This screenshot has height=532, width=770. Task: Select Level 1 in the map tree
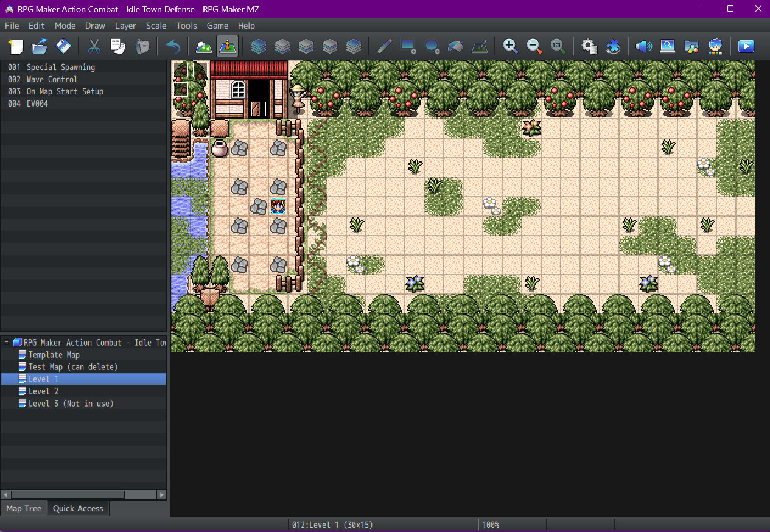[83, 379]
